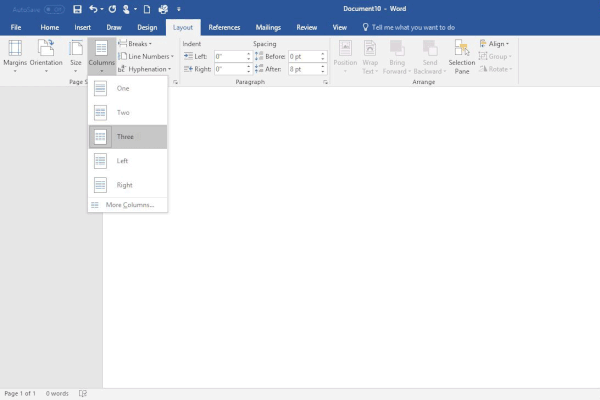This screenshot has width=600, height=400.
Task: Expand the Hyphenation dropdown
Action: pos(146,69)
